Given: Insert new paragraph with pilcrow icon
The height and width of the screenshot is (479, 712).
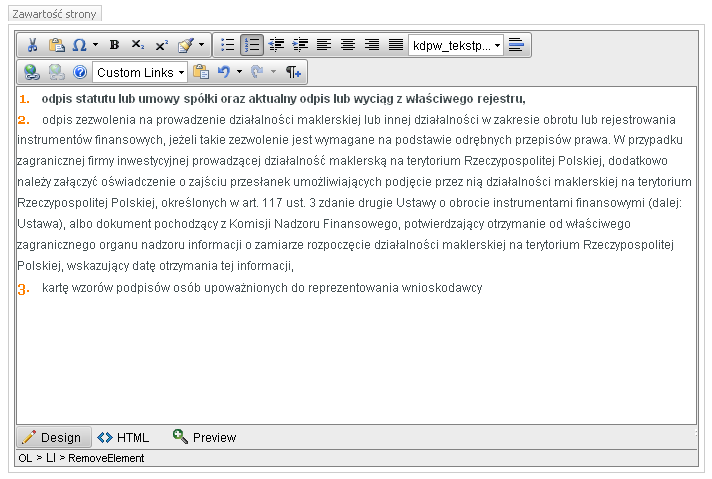Looking at the screenshot, I should pyautogui.click(x=293, y=72).
